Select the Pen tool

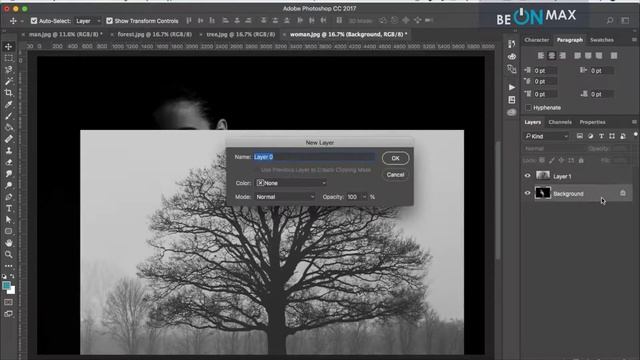[x=9, y=197]
